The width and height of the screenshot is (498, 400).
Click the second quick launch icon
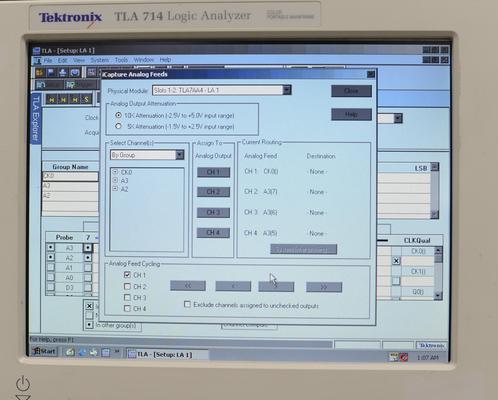point(82,352)
